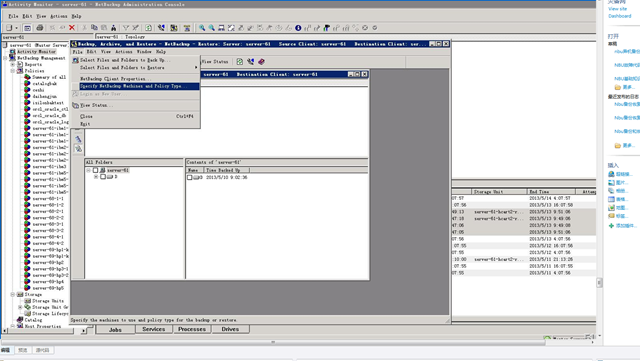The height and width of the screenshot is (361, 640).
Task: Click View Status in File menu
Action: point(136,105)
